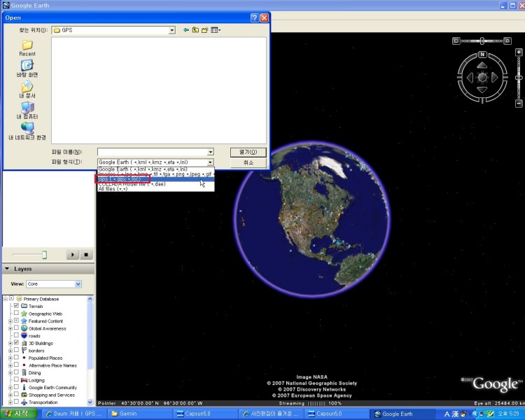
Task: Click the horizon tilt icon right of tilt slider
Action: [x=507, y=41]
